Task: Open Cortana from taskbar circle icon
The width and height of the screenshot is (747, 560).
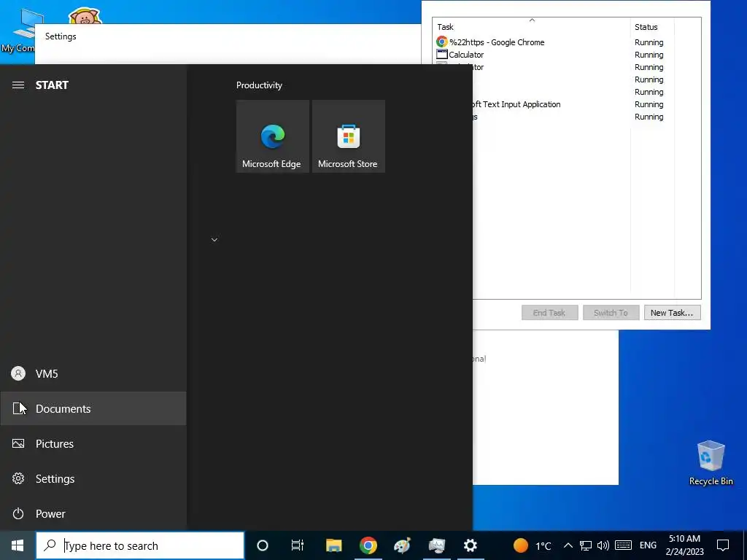Action: (x=263, y=545)
